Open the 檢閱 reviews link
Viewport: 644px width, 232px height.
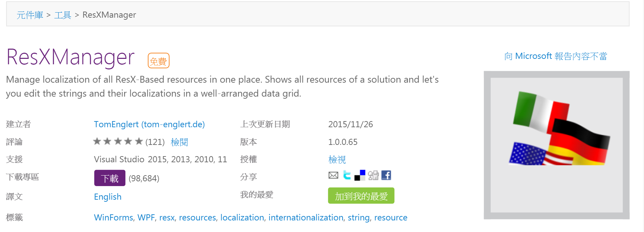click(179, 142)
